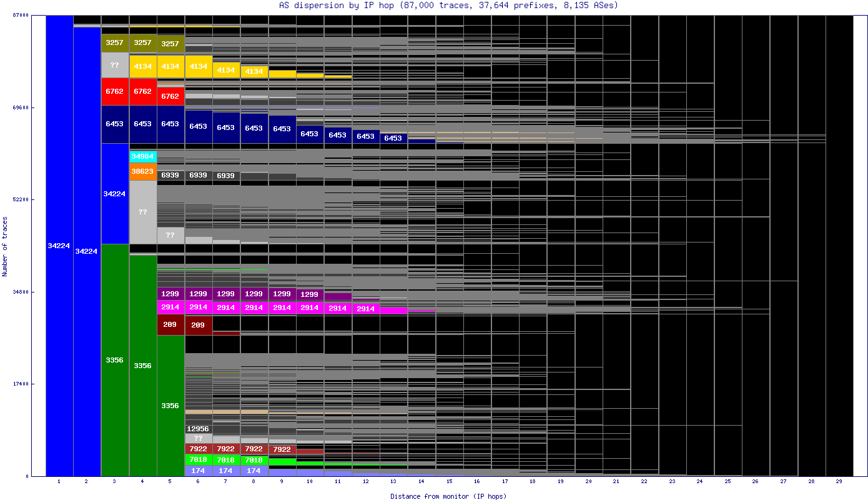Select the lavender 174 block at hop 8
Image resolution: width=868 pixels, height=500 pixels.
pos(254,471)
